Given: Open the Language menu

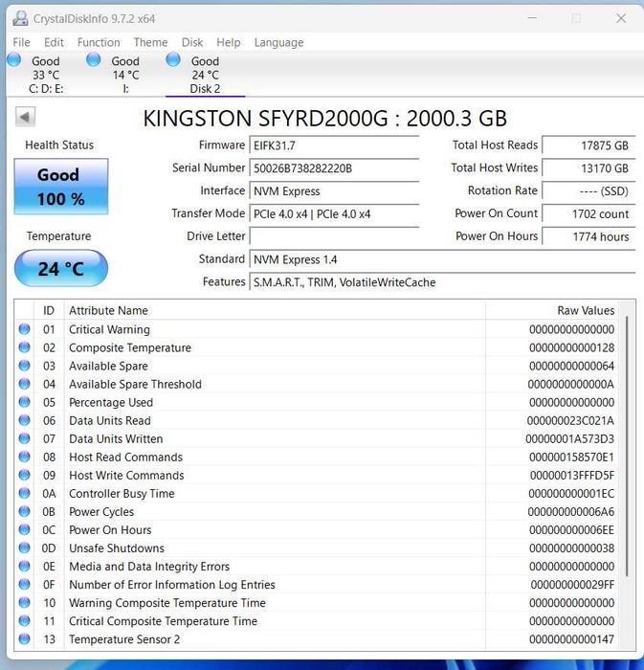Looking at the screenshot, I should pos(278,42).
